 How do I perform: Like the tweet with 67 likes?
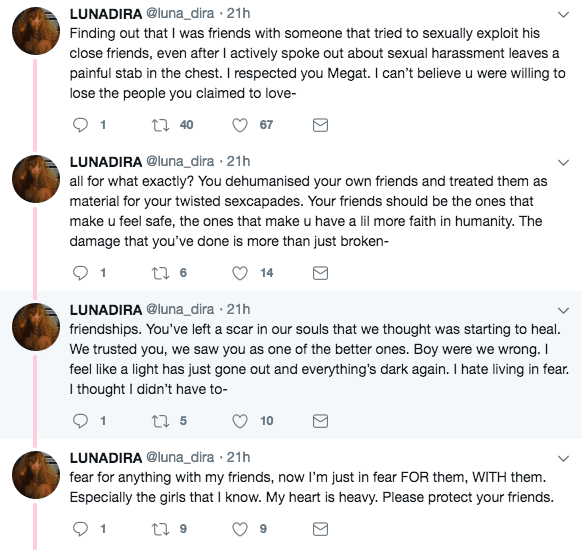coord(240,125)
